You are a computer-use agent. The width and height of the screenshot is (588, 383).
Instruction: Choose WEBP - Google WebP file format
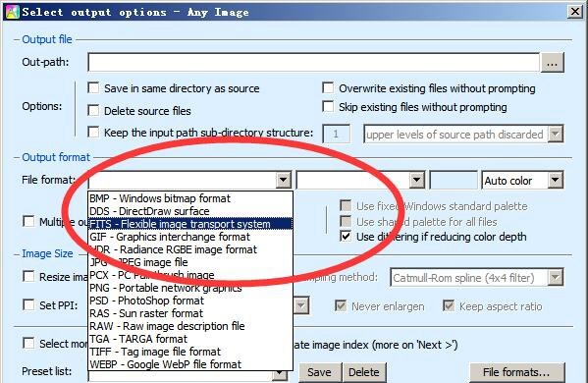click(x=190, y=364)
